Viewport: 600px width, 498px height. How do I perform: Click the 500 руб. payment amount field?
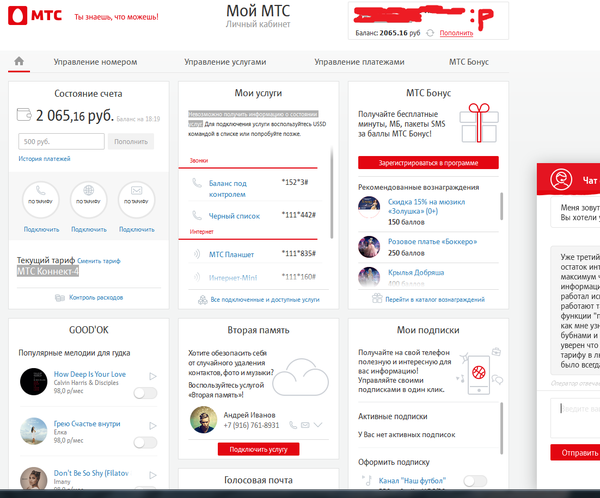point(62,142)
